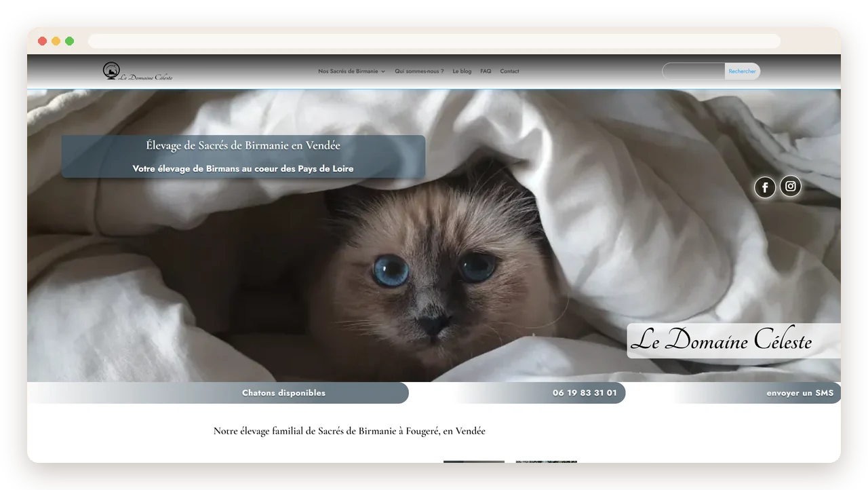This screenshot has width=868, height=490.
Task: Navigate to the Contact page
Action: tap(510, 71)
